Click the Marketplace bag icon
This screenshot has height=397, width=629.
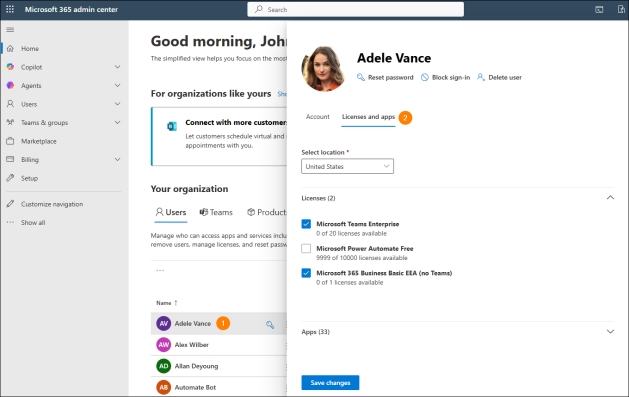pyautogui.click(x=10, y=141)
